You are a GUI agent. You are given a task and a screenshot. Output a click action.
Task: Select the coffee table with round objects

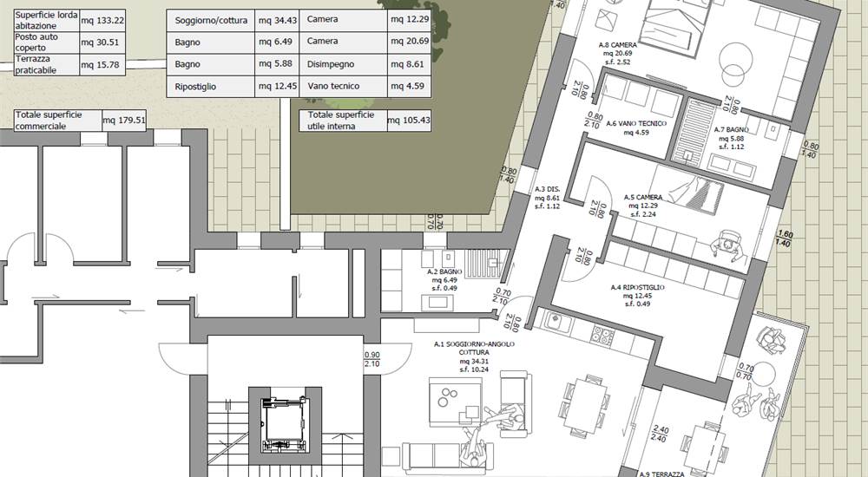455,402
